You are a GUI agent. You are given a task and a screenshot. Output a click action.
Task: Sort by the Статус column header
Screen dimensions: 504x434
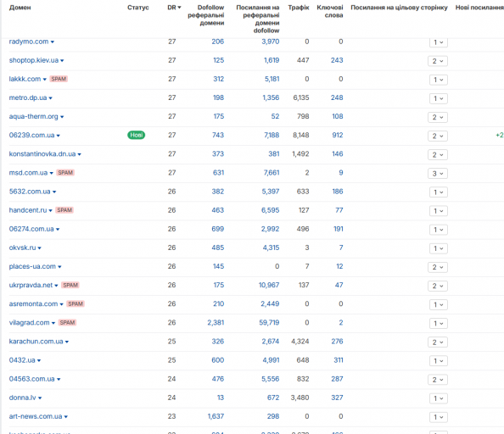tap(138, 8)
